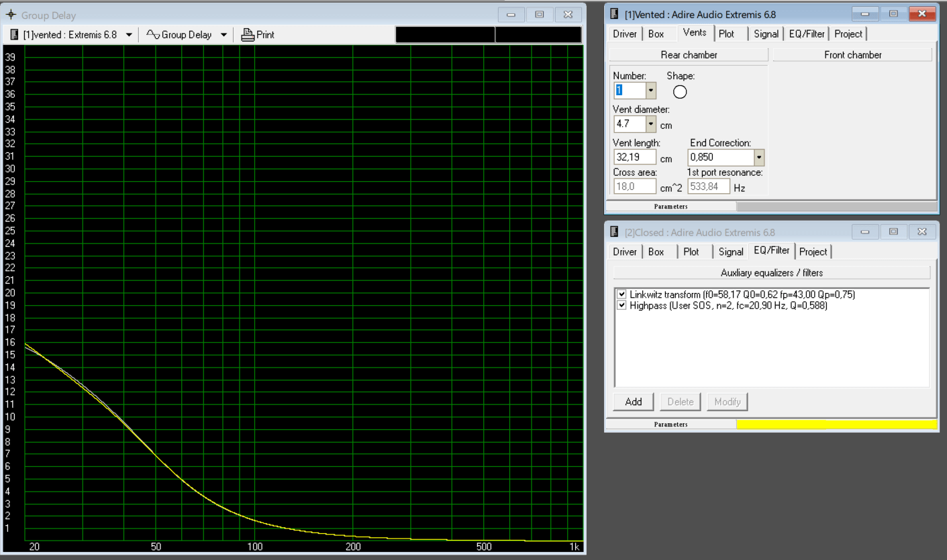Image resolution: width=947 pixels, height=560 pixels.
Task: Open the Group Delay plot type dropdown
Action: tap(223, 35)
